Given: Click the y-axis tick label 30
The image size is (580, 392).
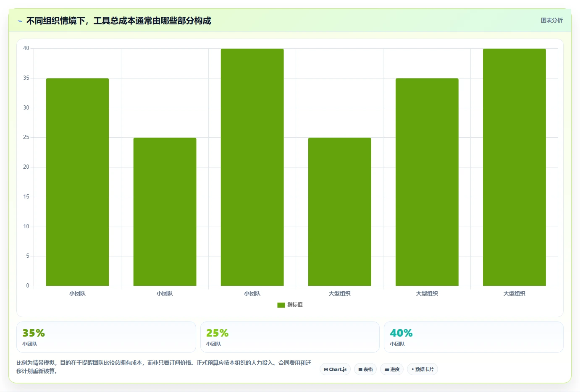Looking at the screenshot, I should coord(26,108).
